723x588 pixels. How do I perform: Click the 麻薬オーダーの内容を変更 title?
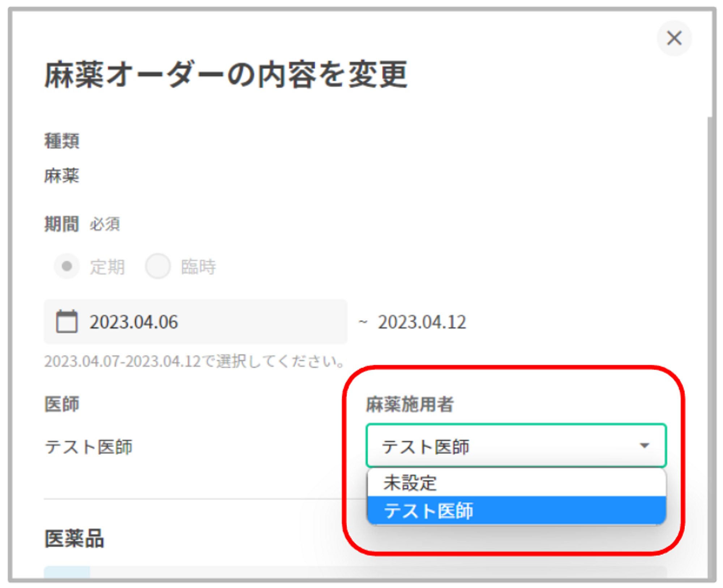(x=226, y=75)
